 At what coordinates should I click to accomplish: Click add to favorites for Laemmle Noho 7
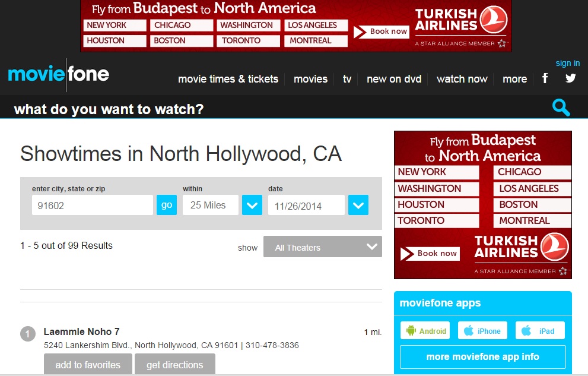point(88,364)
